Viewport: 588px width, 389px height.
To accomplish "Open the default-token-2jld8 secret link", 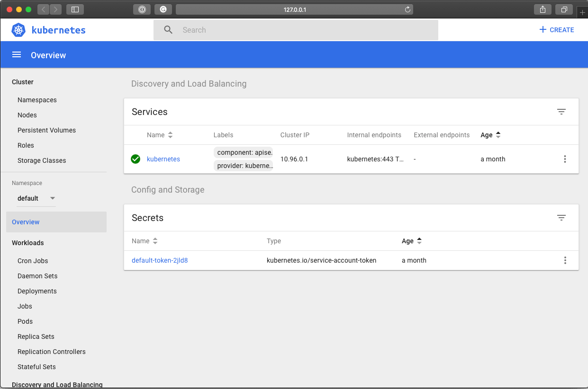I will point(160,260).
